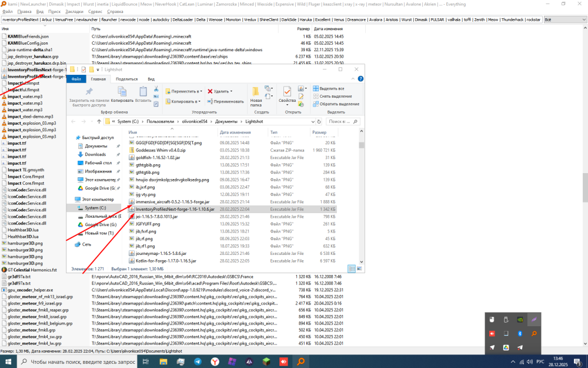This screenshot has width=588, height=368.
Task: Click the NVIDIA tray icon
Action: click(x=520, y=320)
